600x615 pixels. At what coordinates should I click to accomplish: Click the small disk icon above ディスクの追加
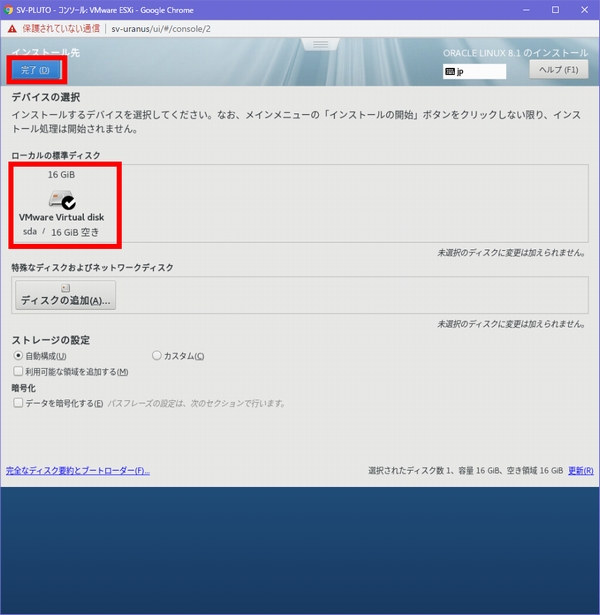click(65, 288)
